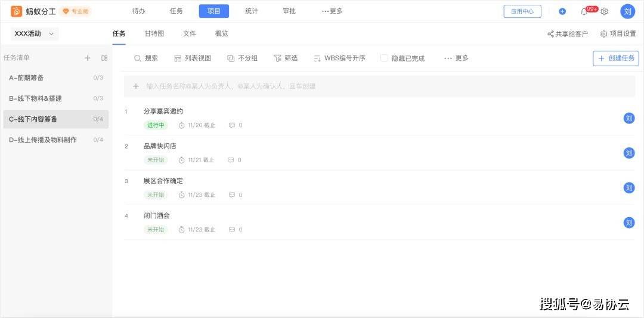
Task: Switch to the 文件 tab
Action: tap(190, 34)
